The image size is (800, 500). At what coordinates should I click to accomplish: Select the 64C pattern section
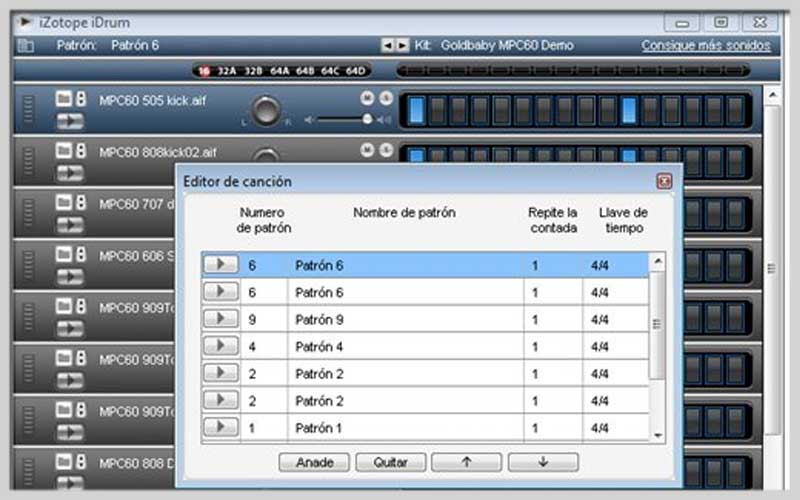point(330,71)
